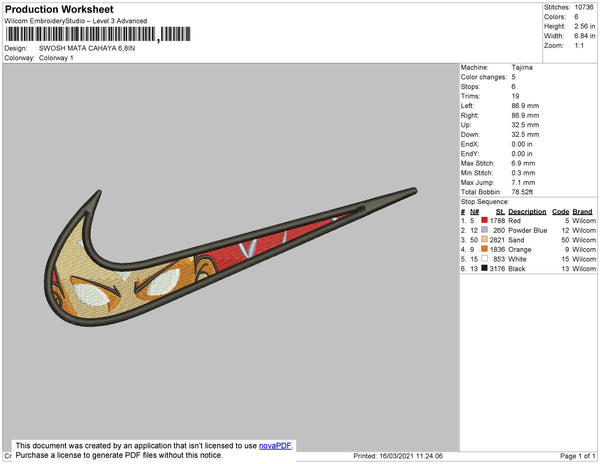This screenshot has height=464, width=600.
Task: Open the novaPDF link in the notice
Action: 275,446
